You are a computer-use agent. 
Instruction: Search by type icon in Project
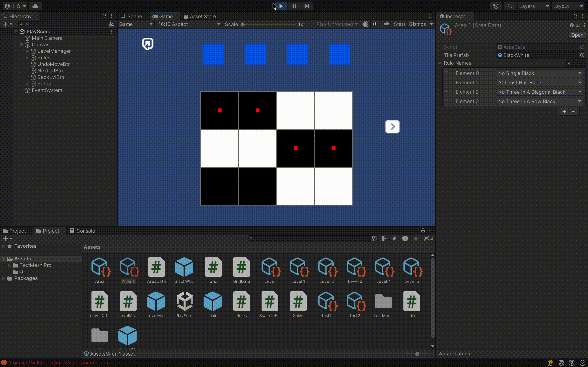coord(384,238)
